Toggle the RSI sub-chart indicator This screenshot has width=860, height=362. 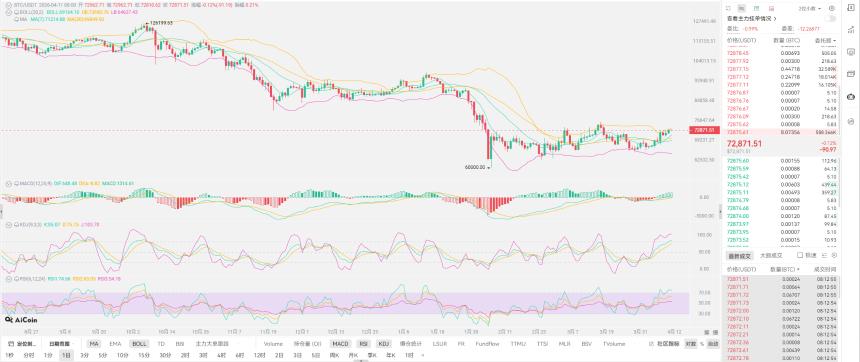[x=364, y=343]
